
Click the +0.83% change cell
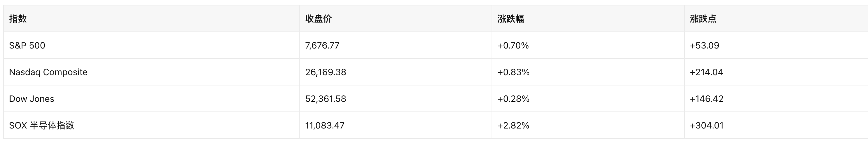pyautogui.click(x=588, y=72)
